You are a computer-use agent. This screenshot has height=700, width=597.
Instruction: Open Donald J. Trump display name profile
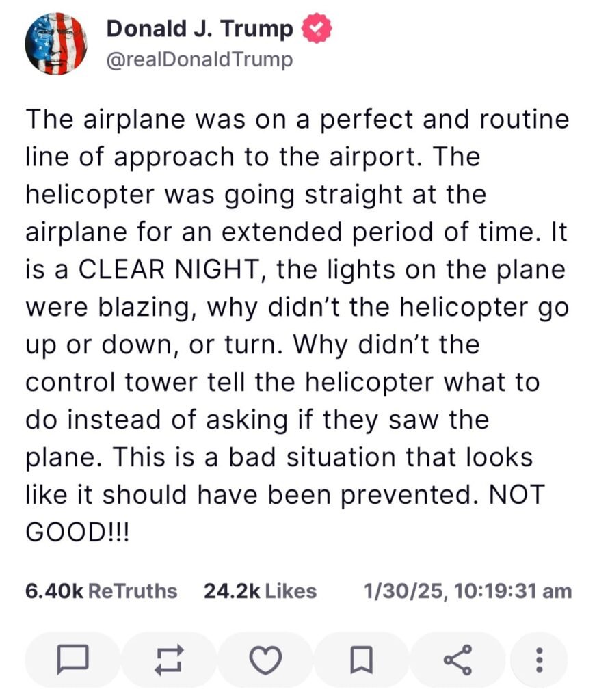(x=200, y=29)
